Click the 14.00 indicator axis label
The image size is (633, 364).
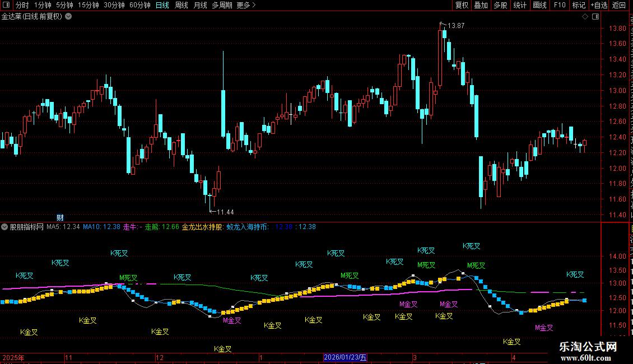pos(618,256)
